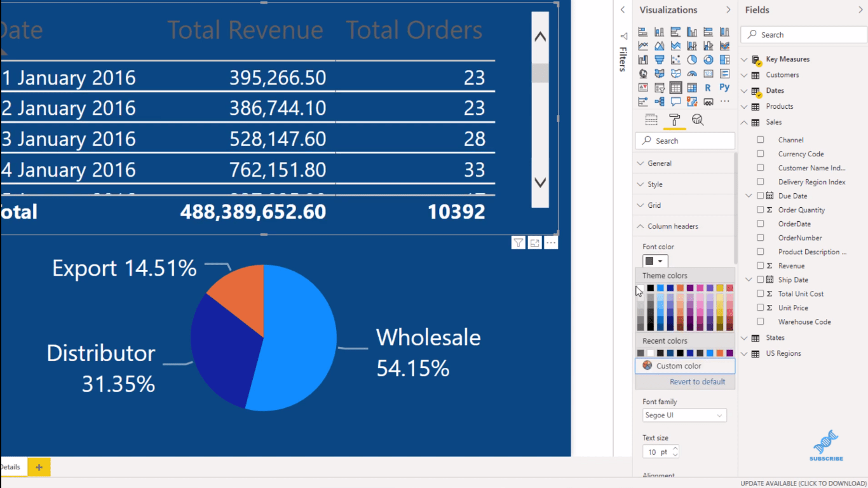Viewport: 868px width, 488px height.
Task: Select the Area chart visual icon
Action: tap(660, 46)
